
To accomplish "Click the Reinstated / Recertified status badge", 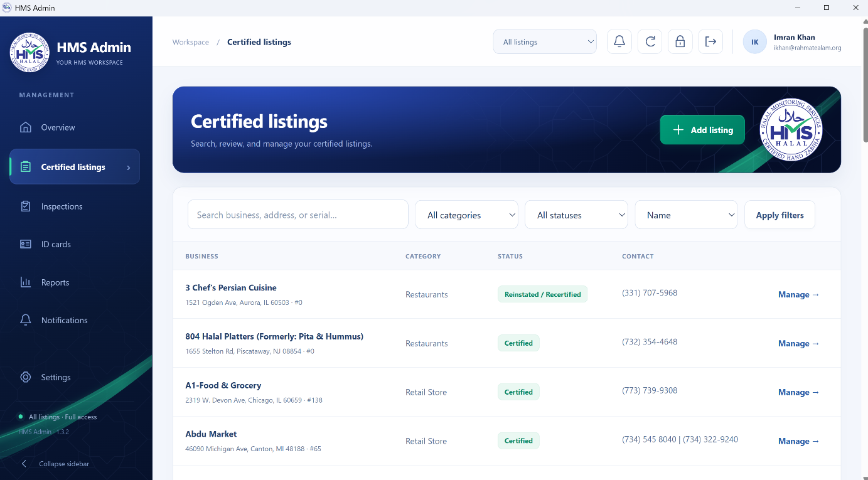I will click(x=542, y=294).
